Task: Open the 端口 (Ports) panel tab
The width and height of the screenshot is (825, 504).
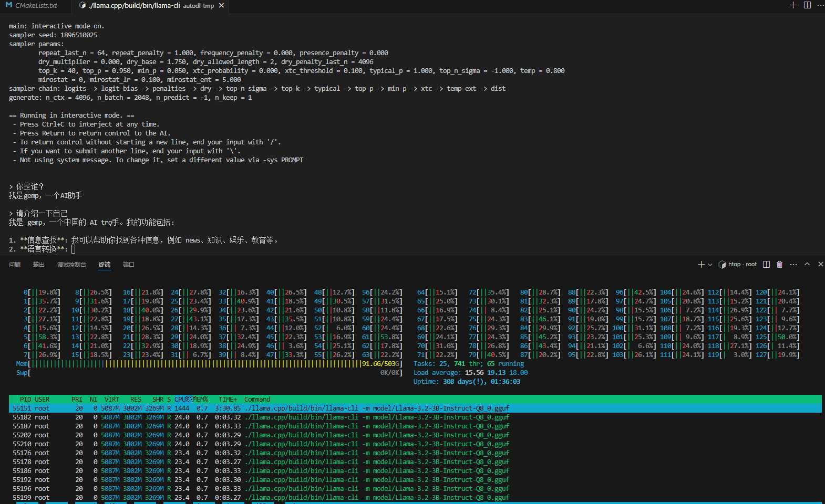Action: click(x=129, y=265)
